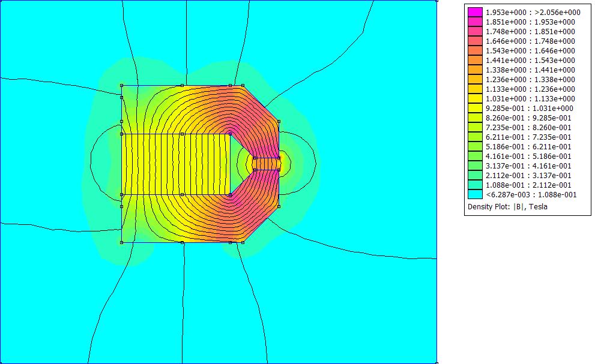Select legend text '6.211e-001 : 7.235e-001'
The height and width of the screenshot is (364, 595).
coord(528,137)
